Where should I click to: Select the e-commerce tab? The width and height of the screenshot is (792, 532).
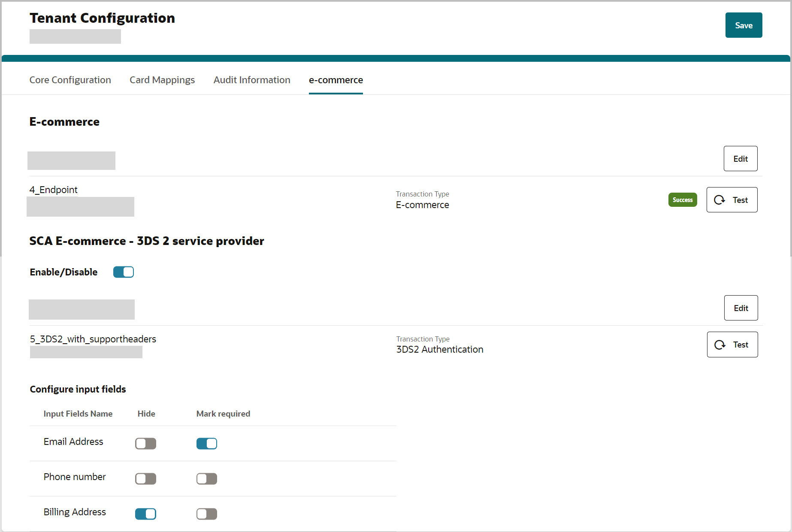coord(336,80)
